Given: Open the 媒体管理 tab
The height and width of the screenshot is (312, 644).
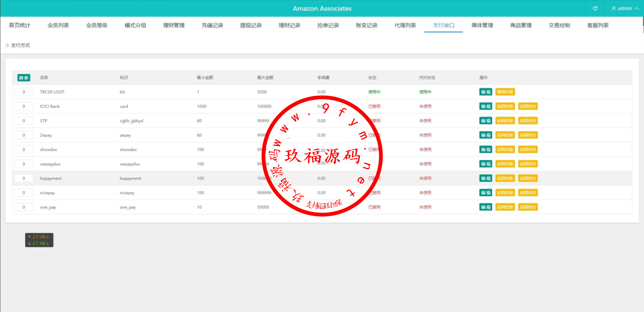Looking at the screenshot, I should (483, 26).
